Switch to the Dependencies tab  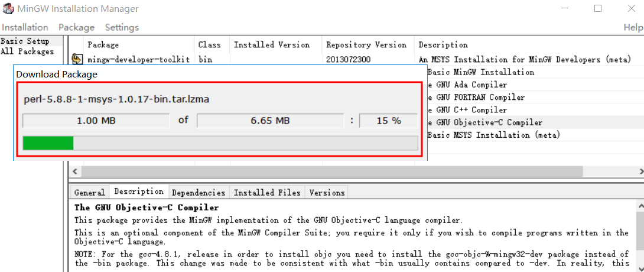pyautogui.click(x=199, y=192)
